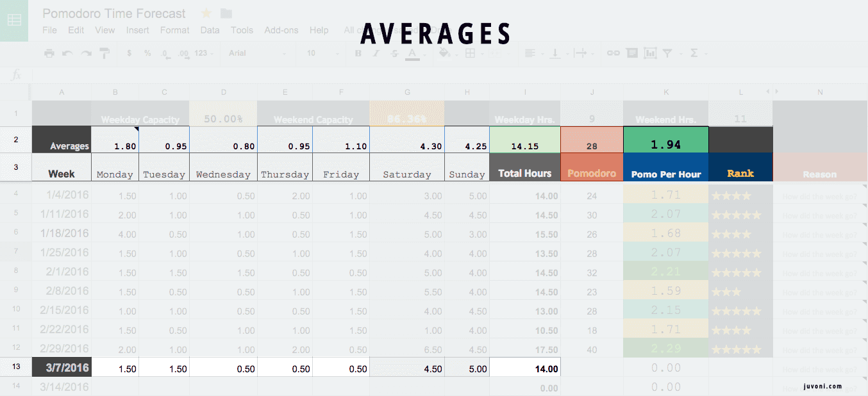The image size is (868, 396).
Task: Select the 14.15 total hours average cell
Action: point(525,140)
